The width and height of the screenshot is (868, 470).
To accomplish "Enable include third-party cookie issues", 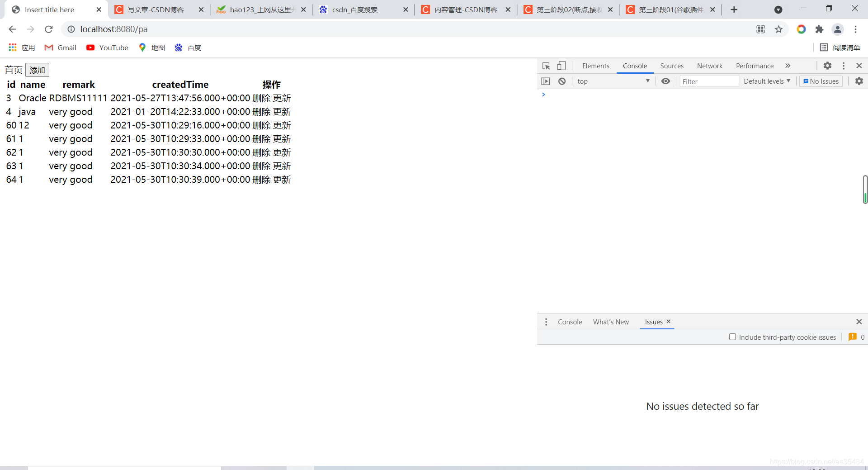I will coord(732,337).
